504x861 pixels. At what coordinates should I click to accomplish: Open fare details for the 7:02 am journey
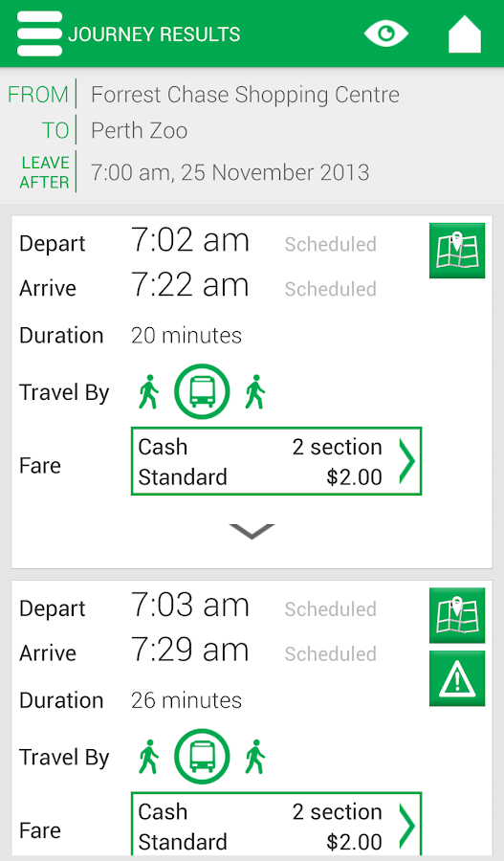click(x=276, y=461)
